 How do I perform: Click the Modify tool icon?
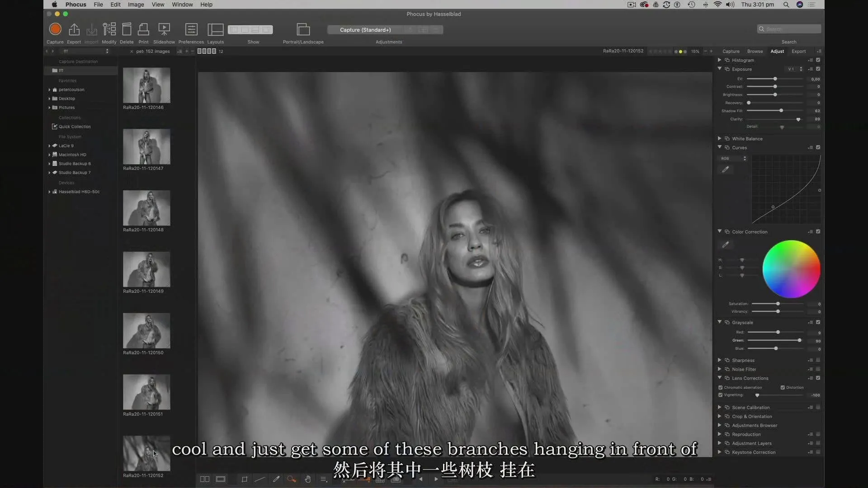109,29
